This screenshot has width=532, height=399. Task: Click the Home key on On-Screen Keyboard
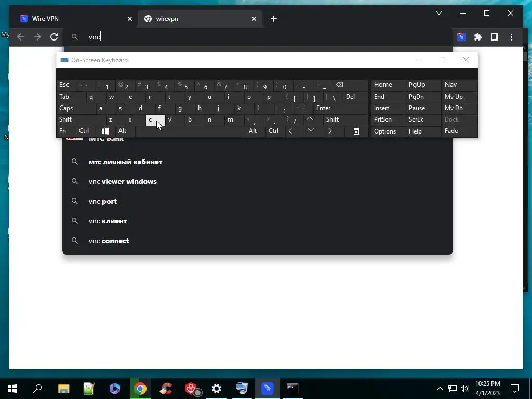click(389, 85)
